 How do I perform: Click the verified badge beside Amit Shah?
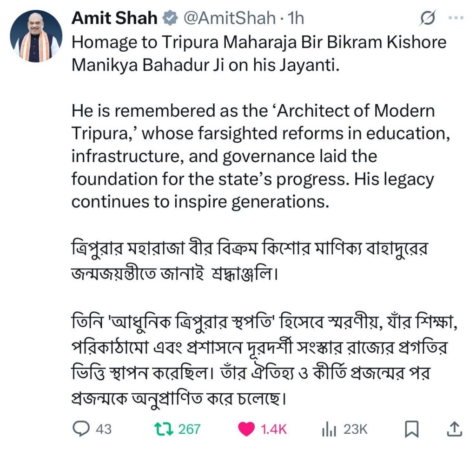170,18
